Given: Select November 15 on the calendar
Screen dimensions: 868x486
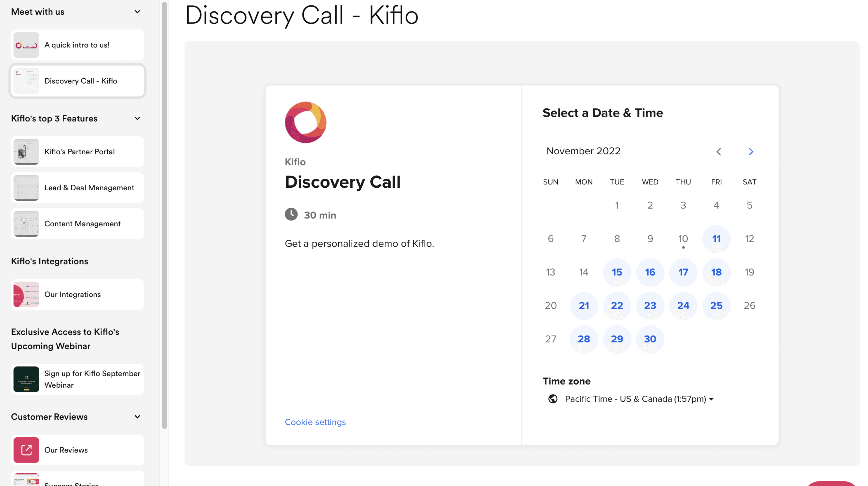Looking at the screenshot, I should [x=617, y=272].
